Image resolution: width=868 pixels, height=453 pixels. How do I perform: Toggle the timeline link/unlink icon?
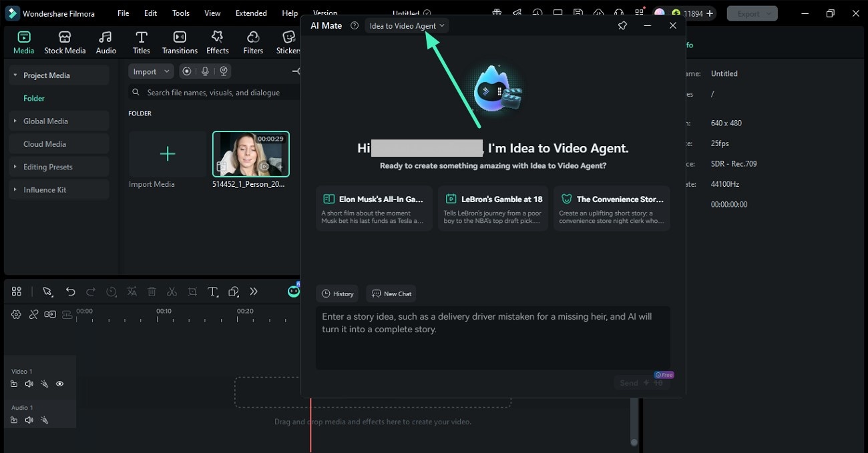33,314
